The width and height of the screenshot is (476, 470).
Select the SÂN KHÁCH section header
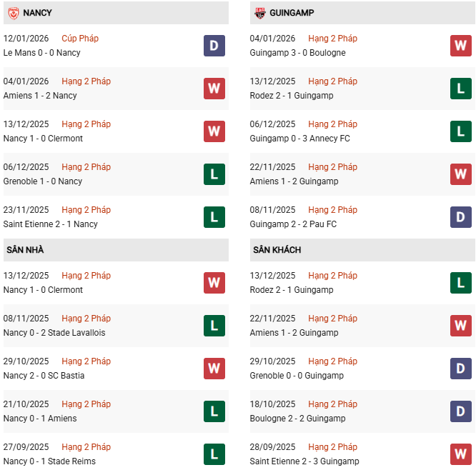(x=277, y=250)
